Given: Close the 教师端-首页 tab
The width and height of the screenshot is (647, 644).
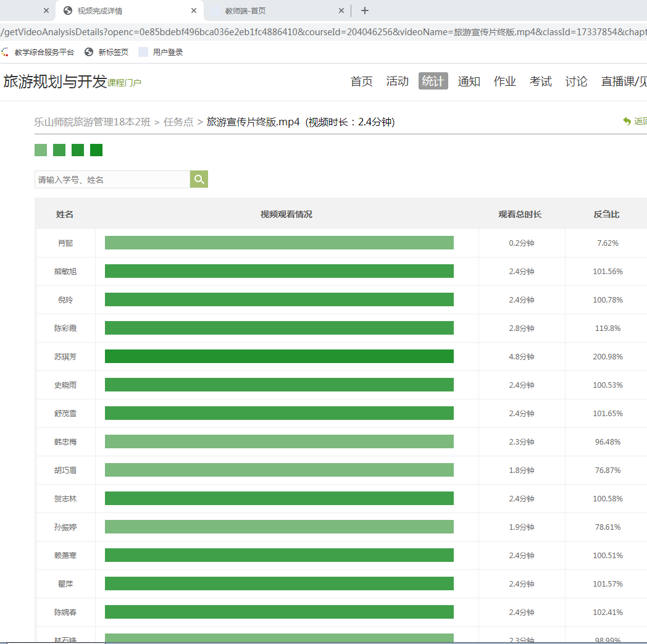Looking at the screenshot, I should 341,10.
